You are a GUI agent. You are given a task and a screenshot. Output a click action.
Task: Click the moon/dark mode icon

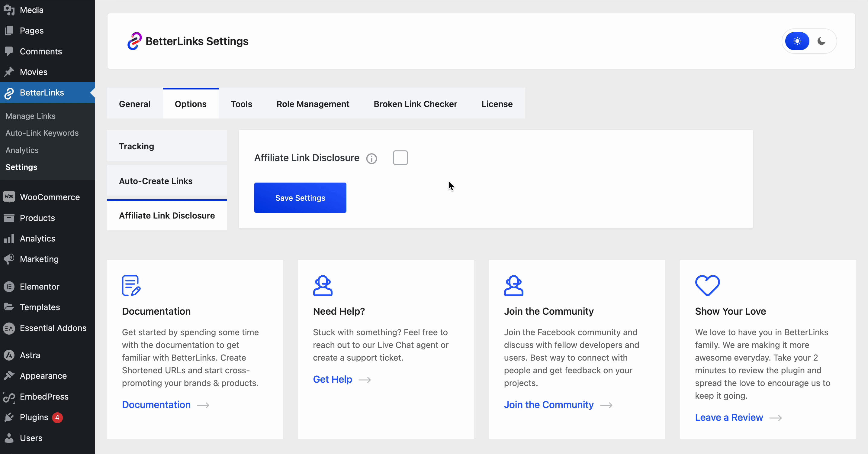(822, 41)
